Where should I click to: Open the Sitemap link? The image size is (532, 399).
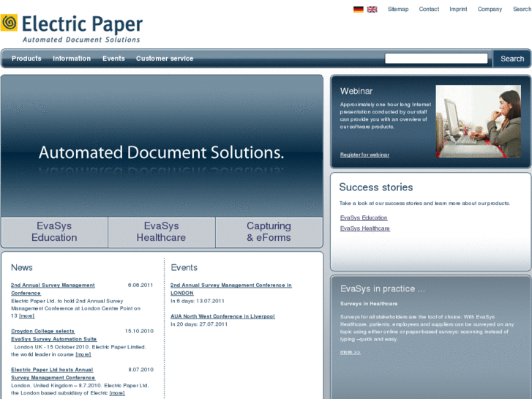click(398, 10)
